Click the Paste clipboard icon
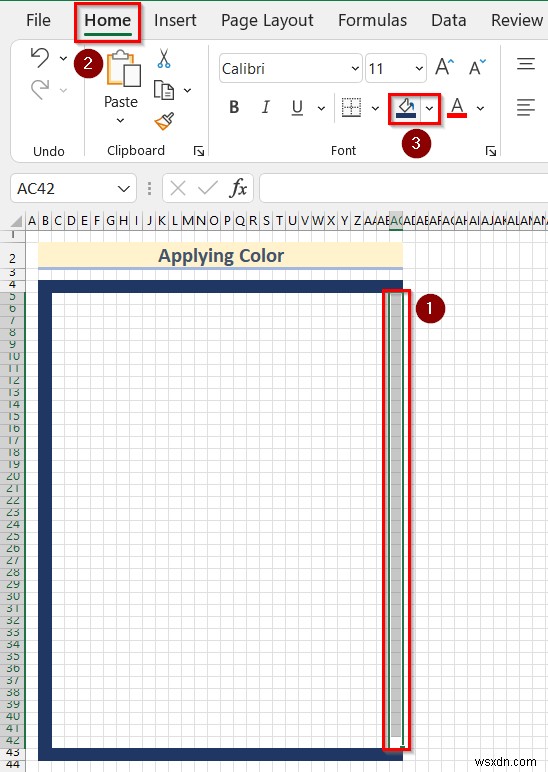Viewport: 548px width, 772px height. click(x=123, y=68)
